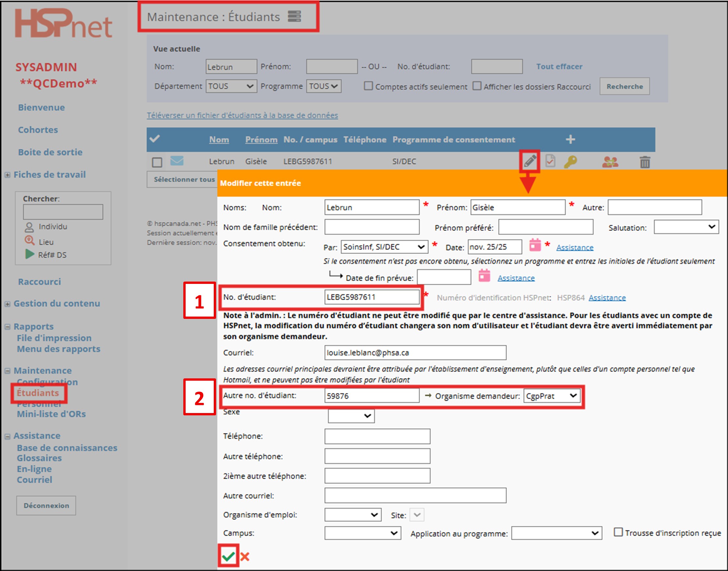The width and height of the screenshot is (728, 571).
Task: Click the green checkmark to save entry
Action: tap(228, 556)
